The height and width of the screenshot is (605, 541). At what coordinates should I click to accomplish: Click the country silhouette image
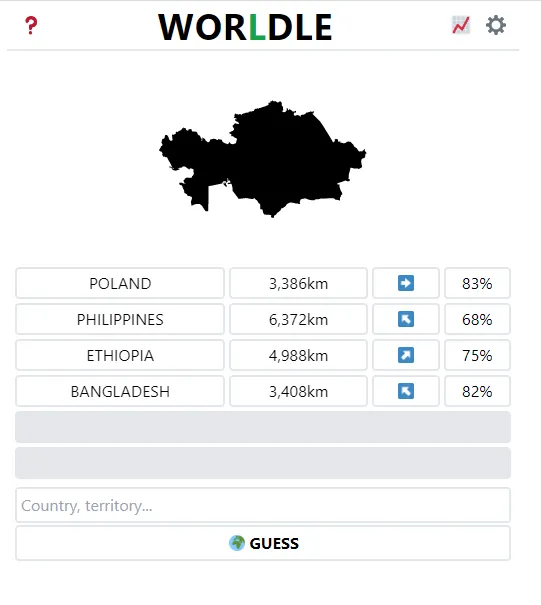[x=262, y=159]
